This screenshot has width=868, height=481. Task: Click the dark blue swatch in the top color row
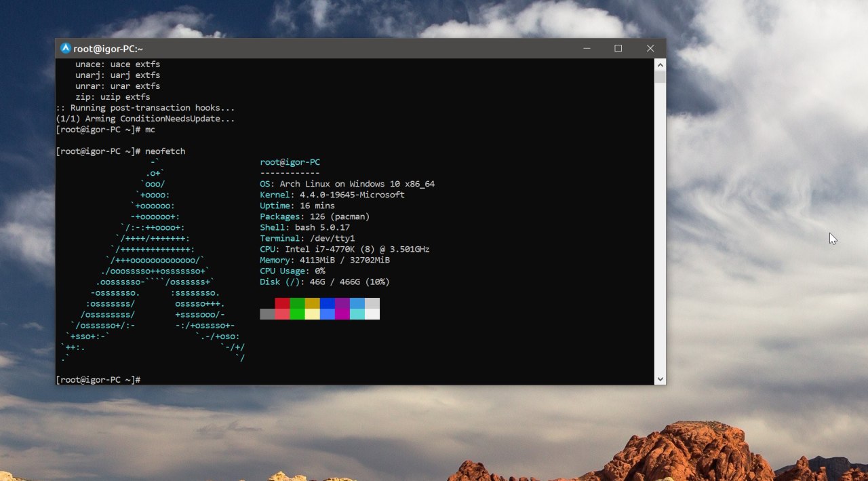click(327, 303)
